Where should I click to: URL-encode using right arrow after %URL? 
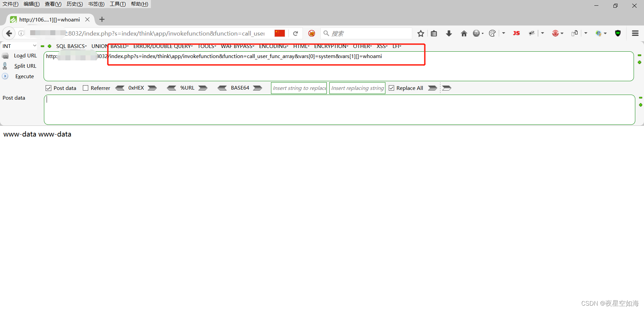pos(203,88)
